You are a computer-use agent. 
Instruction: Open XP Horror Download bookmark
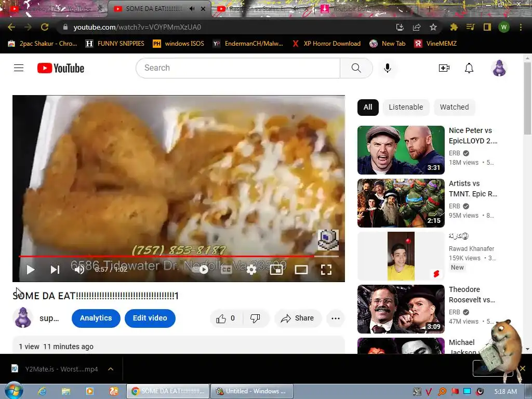(x=326, y=44)
